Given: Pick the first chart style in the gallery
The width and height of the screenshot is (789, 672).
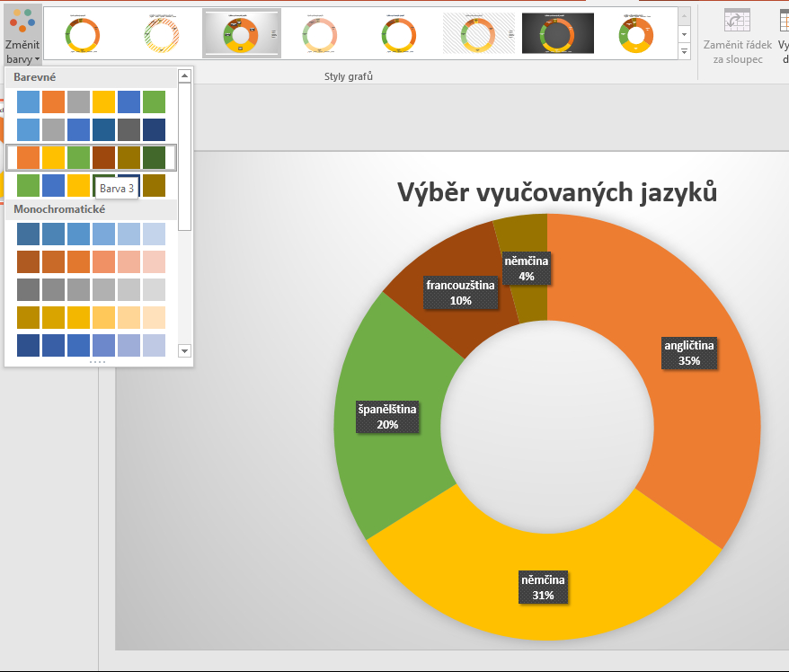Looking at the screenshot, I should pyautogui.click(x=82, y=33).
